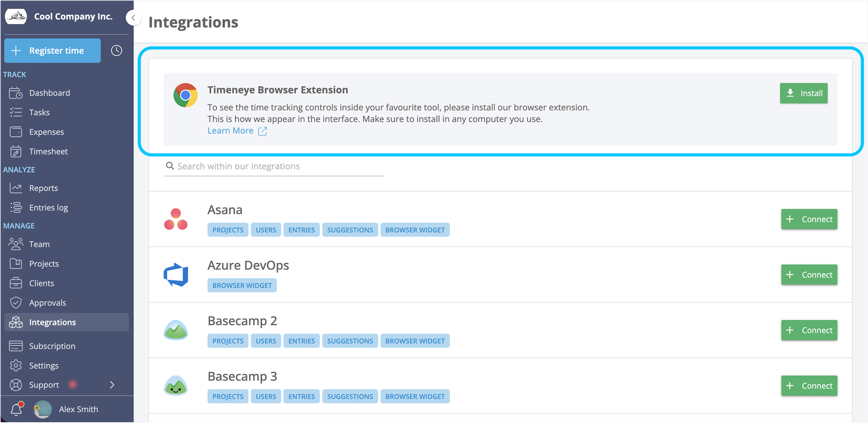Click the timer clock icon beside Register time
The height and width of the screenshot is (423, 868).
[x=116, y=50]
